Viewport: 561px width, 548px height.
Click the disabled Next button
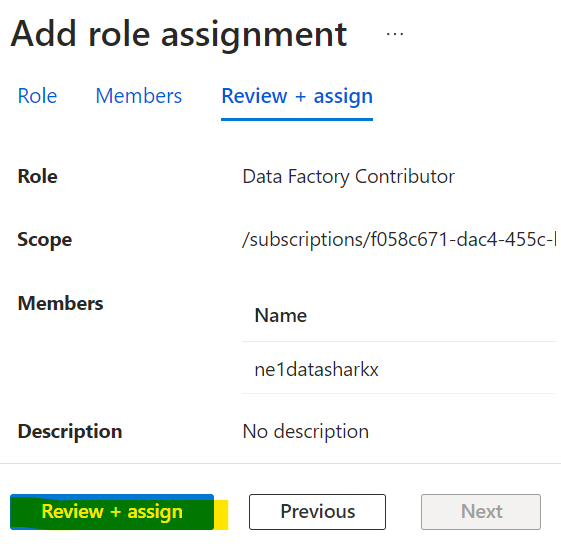(481, 512)
